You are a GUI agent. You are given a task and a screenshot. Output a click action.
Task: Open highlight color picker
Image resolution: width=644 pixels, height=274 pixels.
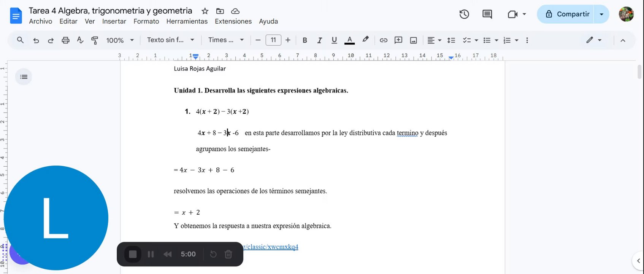pyautogui.click(x=365, y=40)
